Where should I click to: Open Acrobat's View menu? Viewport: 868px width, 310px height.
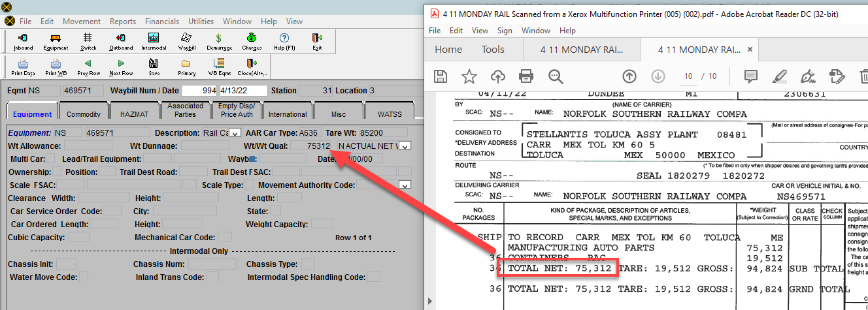click(x=480, y=30)
